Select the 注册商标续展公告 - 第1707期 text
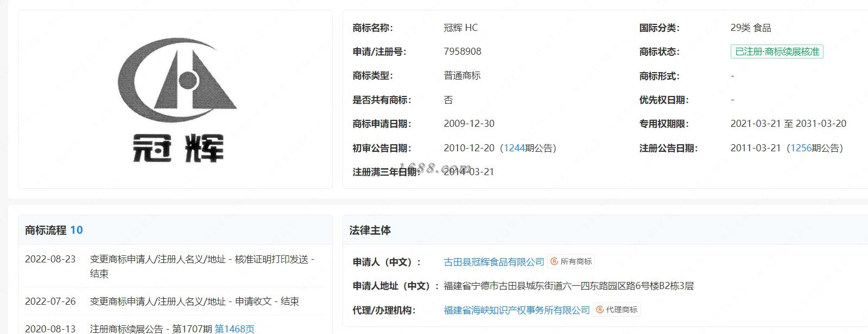The image size is (868, 334). (151, 329)
